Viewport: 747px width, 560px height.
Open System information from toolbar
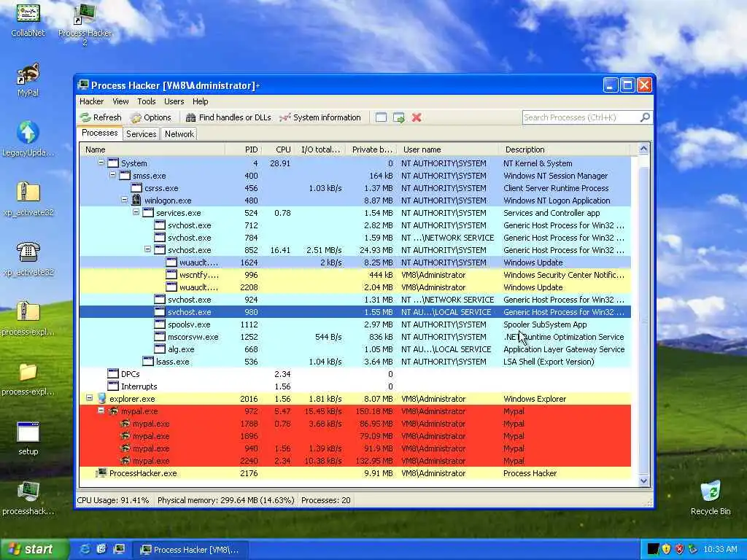[x=320, y=117]
